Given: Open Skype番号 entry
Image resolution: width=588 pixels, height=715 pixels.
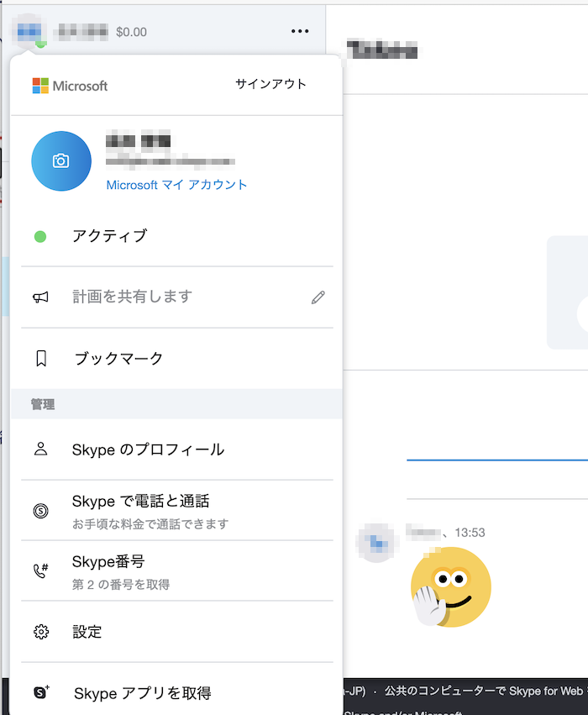Looking at the screenshot, I should (x=177, y=570).
